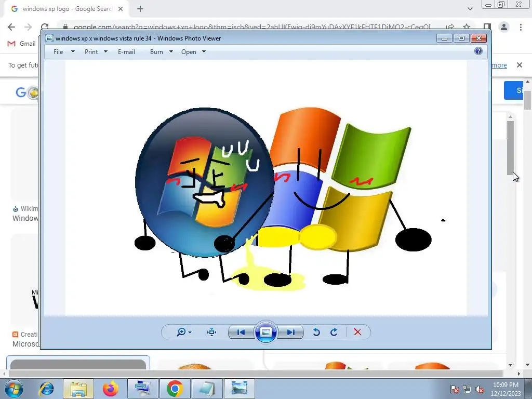Open the Open menu in Photo Viewer
Viewport: 532px width, 399px height.
point(189,52)
